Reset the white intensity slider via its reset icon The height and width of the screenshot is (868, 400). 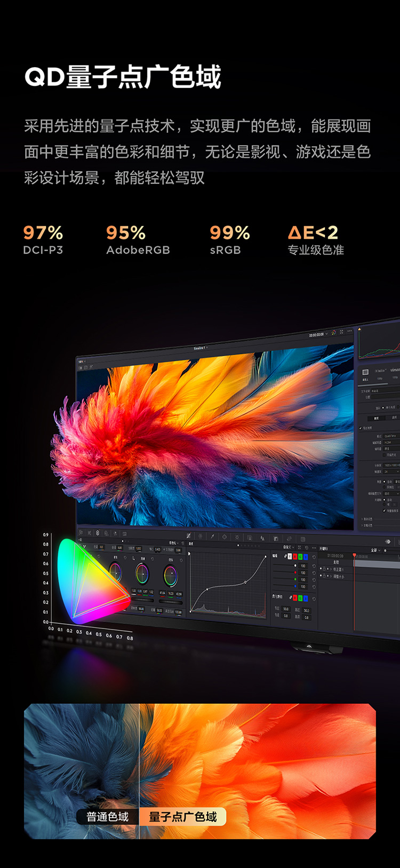click(314, 566)
